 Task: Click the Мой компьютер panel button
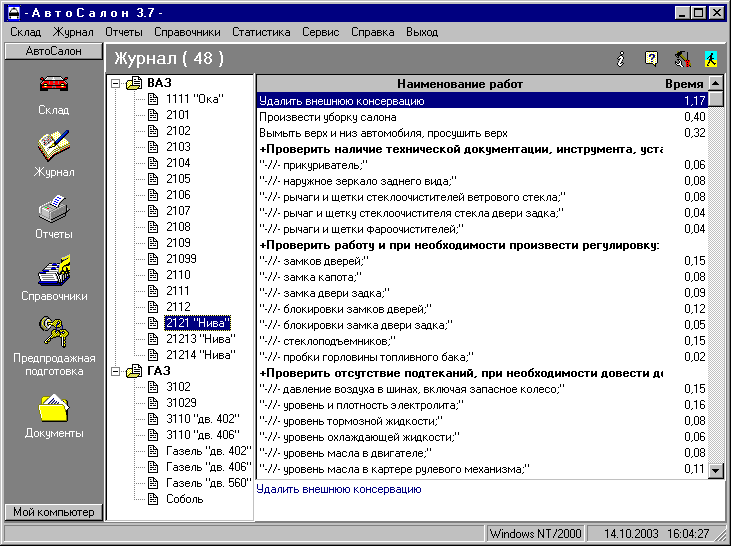coord(53,512)
